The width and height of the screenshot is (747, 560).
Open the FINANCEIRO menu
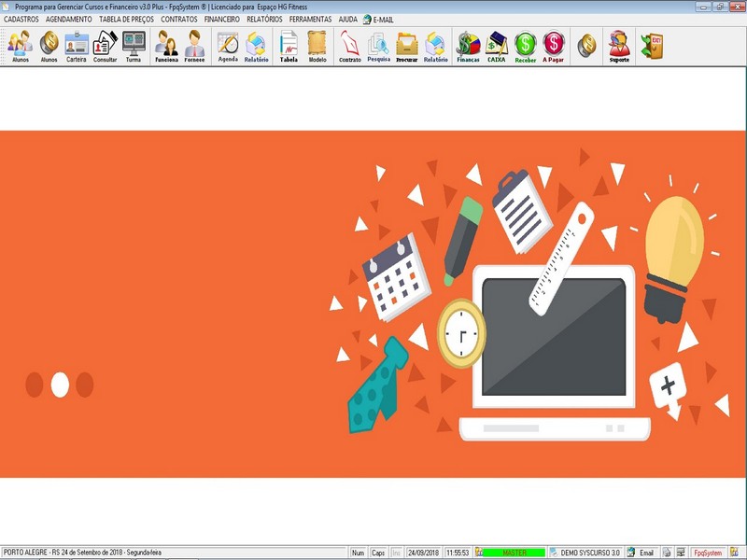pos(221,20)
